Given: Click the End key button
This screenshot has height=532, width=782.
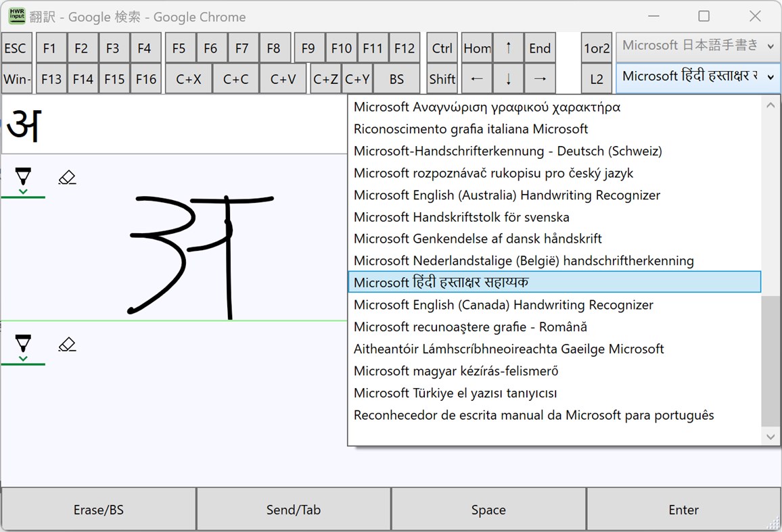Looking at the screenshot, I should pos(540,48).
